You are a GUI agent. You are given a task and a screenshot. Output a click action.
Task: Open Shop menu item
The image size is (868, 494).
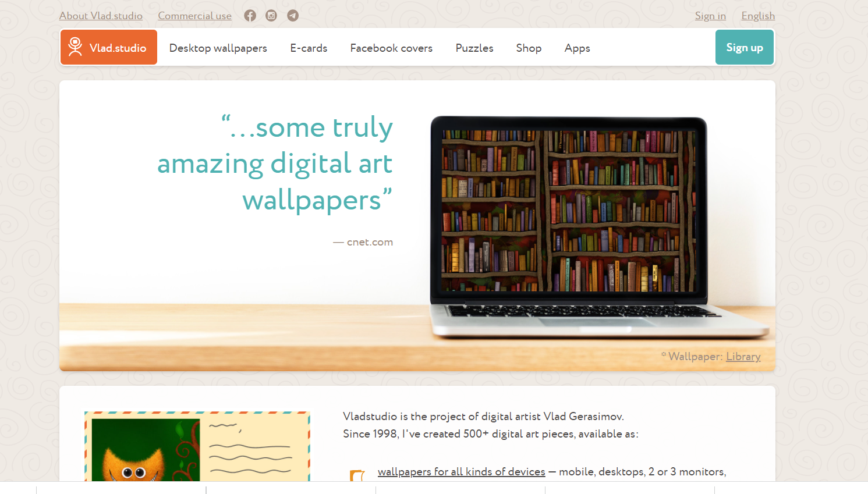(x=529, y=48)
